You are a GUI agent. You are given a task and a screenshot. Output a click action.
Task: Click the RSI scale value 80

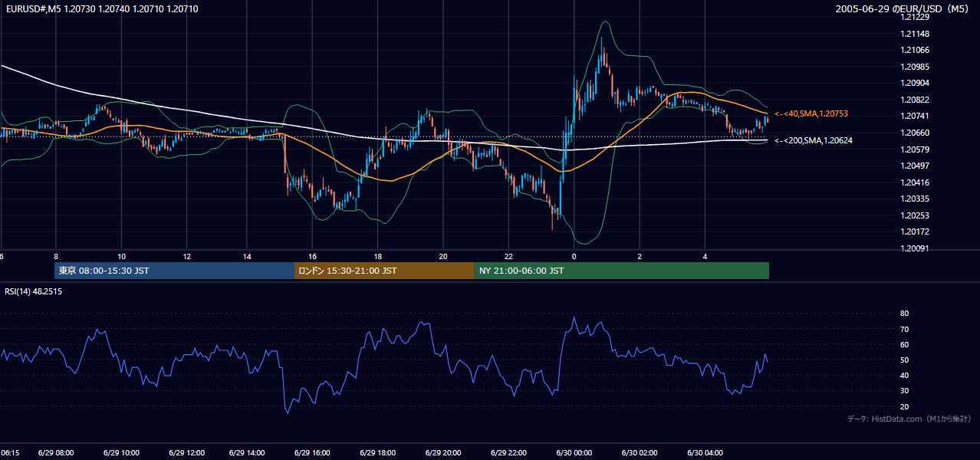[x=904, y=314]
